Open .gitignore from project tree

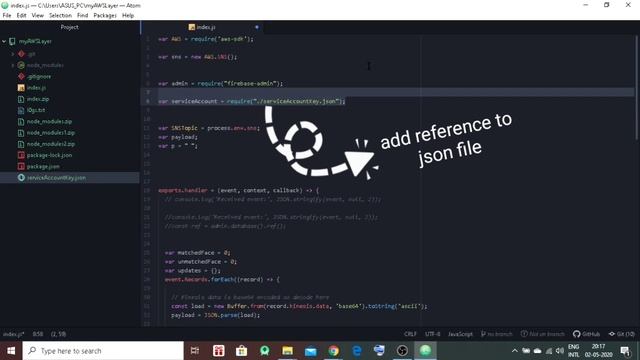click(x=39, y=76)
